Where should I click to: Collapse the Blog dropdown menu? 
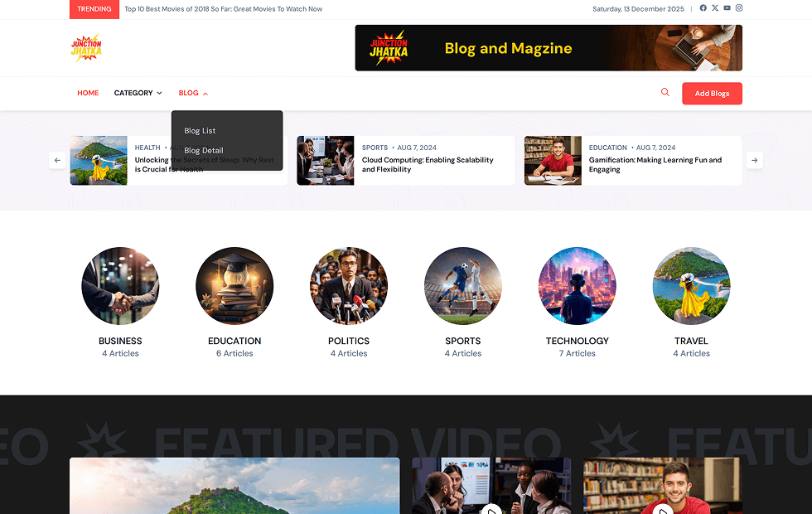[x=193, y=93]
